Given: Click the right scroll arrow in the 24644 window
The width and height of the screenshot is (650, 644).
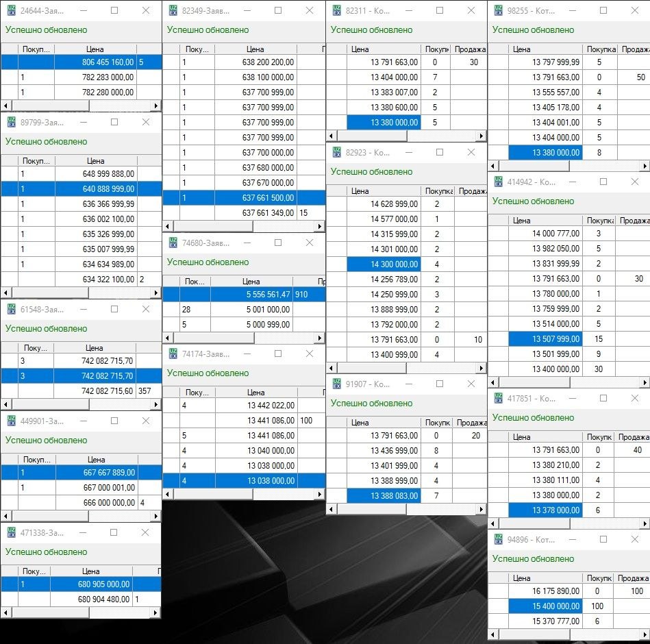Looking at the screenshot, I should [x=156, y=106].
